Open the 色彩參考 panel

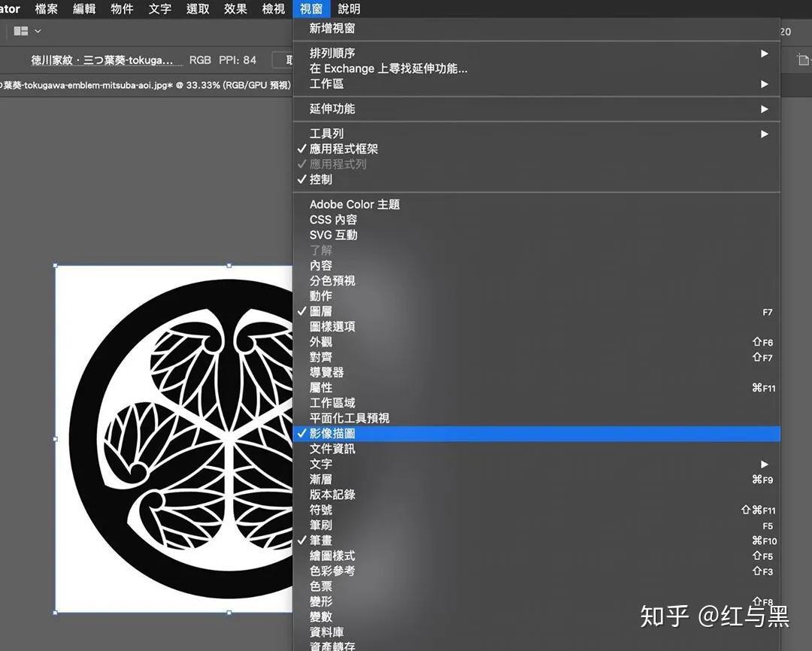(537, 571)
